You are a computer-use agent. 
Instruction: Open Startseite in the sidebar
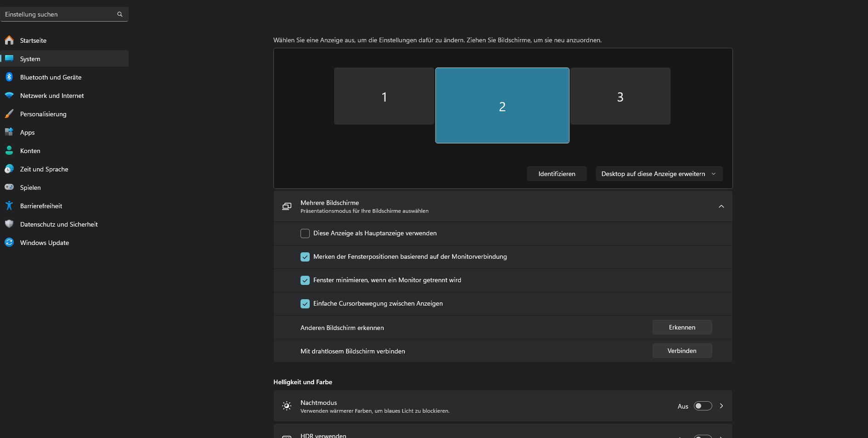click(x=64, y=40)
